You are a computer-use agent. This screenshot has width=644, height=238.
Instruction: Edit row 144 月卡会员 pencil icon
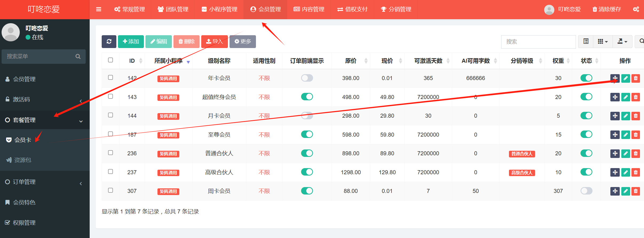[626, 116]
